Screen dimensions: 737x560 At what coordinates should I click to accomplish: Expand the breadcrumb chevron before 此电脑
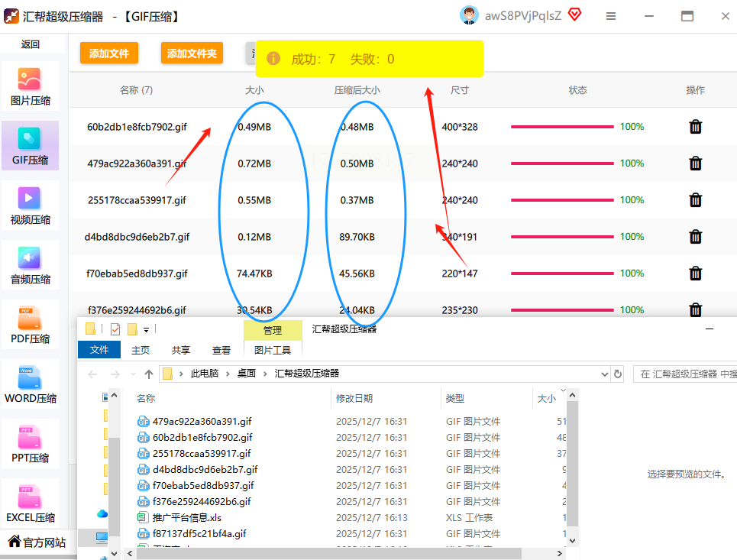coord(181,374)
